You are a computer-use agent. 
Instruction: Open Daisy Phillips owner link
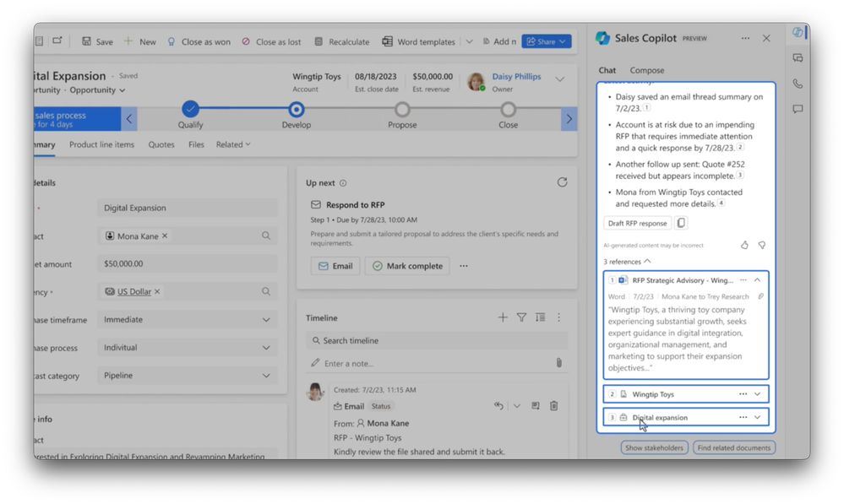point(516,76)
